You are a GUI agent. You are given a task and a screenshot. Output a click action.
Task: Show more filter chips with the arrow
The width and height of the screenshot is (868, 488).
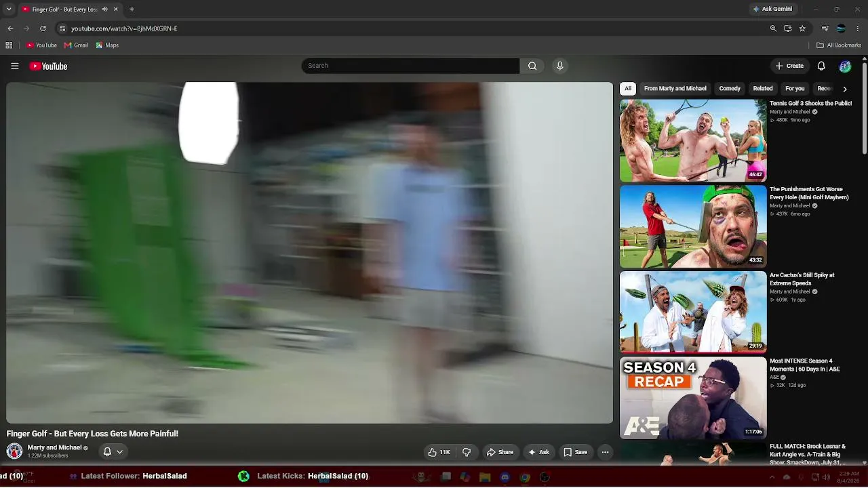844,89
